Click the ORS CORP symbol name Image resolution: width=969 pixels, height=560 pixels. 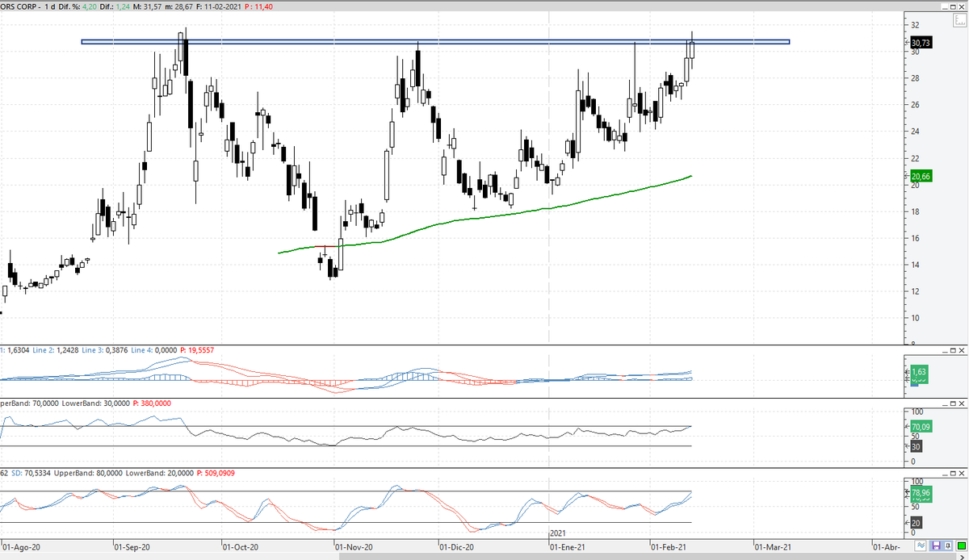[x=20, y=6]
